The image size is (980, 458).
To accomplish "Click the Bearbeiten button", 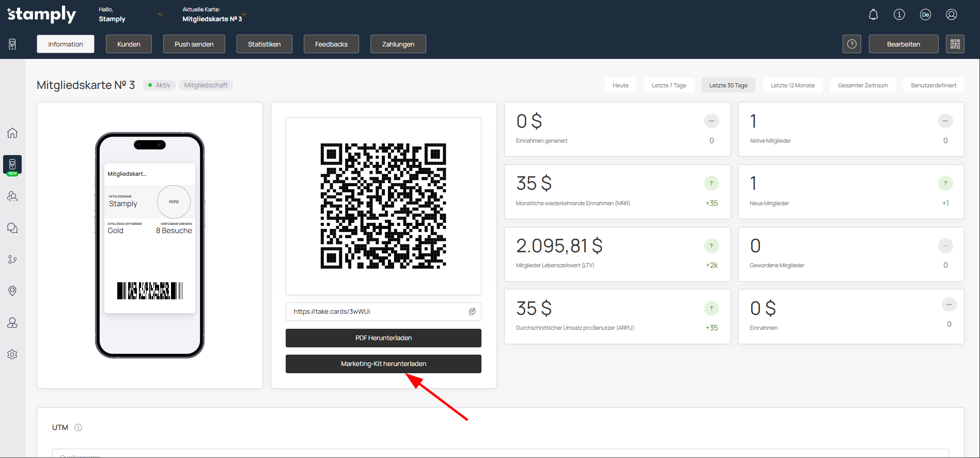I will 903,44.
